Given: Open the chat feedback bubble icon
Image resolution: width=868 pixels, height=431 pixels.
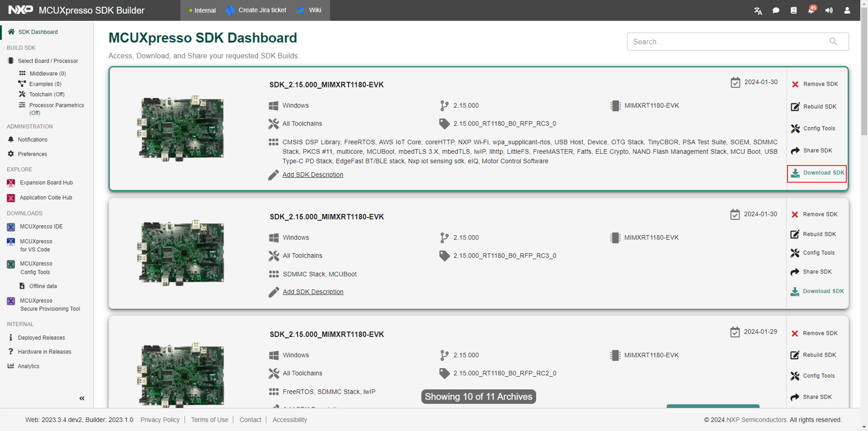Looking at the screenshot, I should [x=776, y=11].
